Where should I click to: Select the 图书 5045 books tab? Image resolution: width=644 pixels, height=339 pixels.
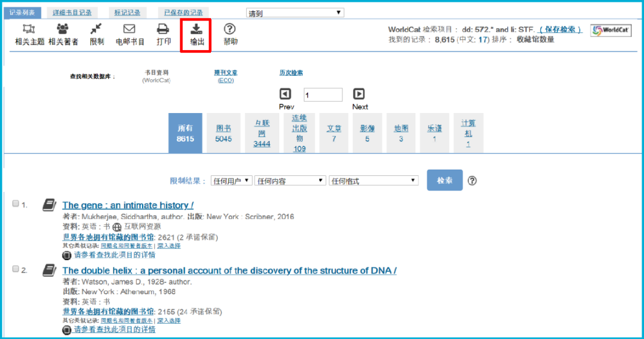223,133
